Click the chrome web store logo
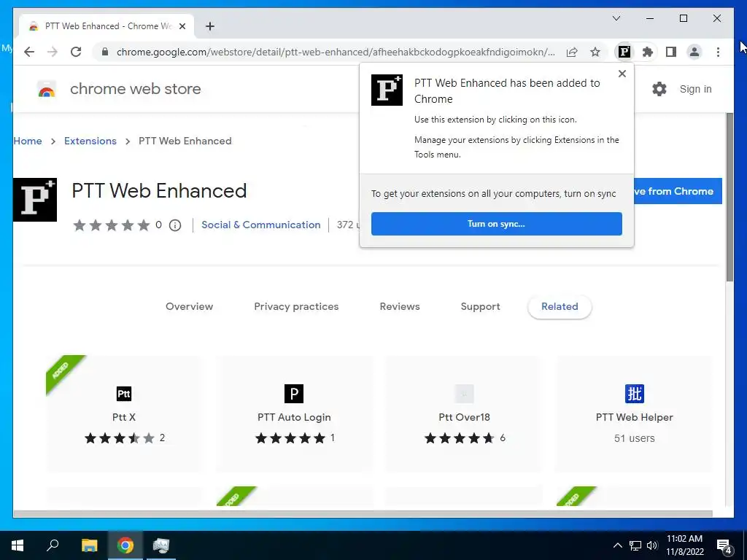This screenshot has width=747, height=560. pos(47,89)
